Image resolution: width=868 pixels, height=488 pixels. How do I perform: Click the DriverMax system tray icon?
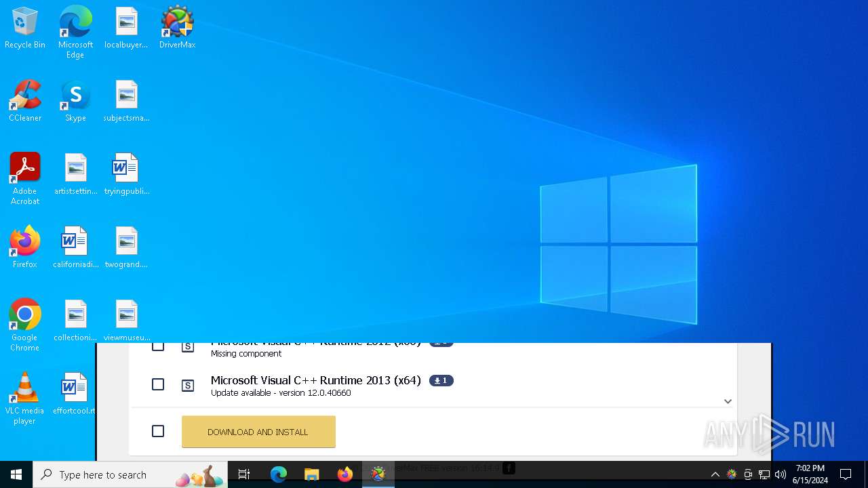(732, 474)
